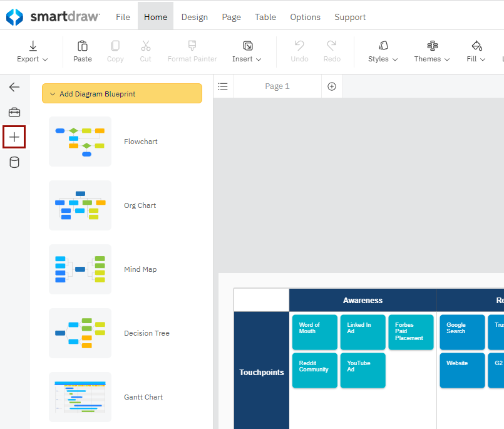The image size is (504, 429).
Task: Open the Fill color dropdown
Action: click(x=476, y=51)
